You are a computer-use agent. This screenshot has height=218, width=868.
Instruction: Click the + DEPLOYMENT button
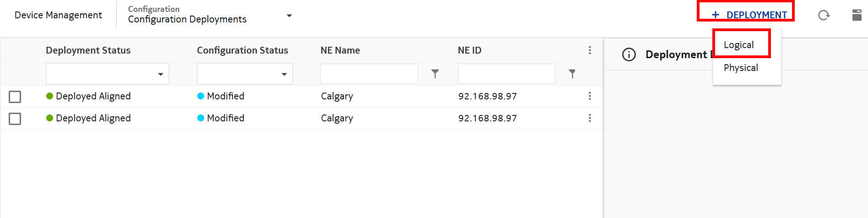(x=749, y=15)
